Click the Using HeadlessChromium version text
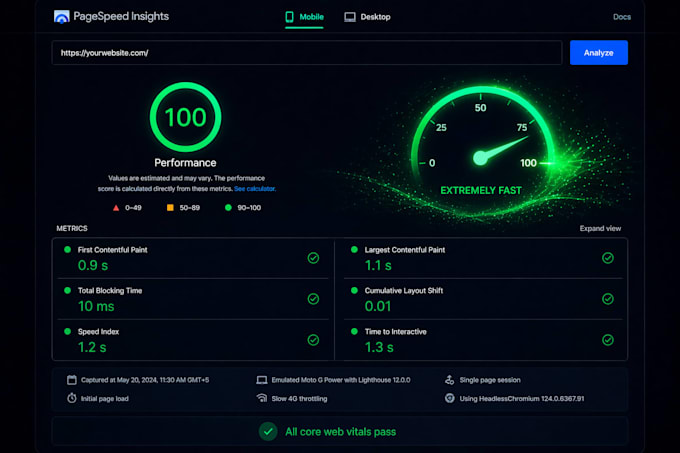Screen dimensions: 680x453 (522, 398)
